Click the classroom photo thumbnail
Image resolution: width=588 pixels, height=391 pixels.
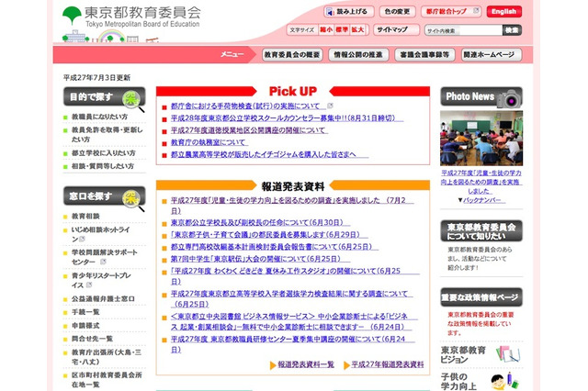pos(481,139)
